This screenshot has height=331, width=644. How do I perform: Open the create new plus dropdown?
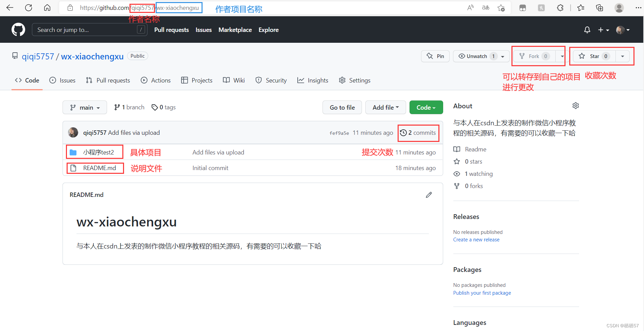click(604, 30)
